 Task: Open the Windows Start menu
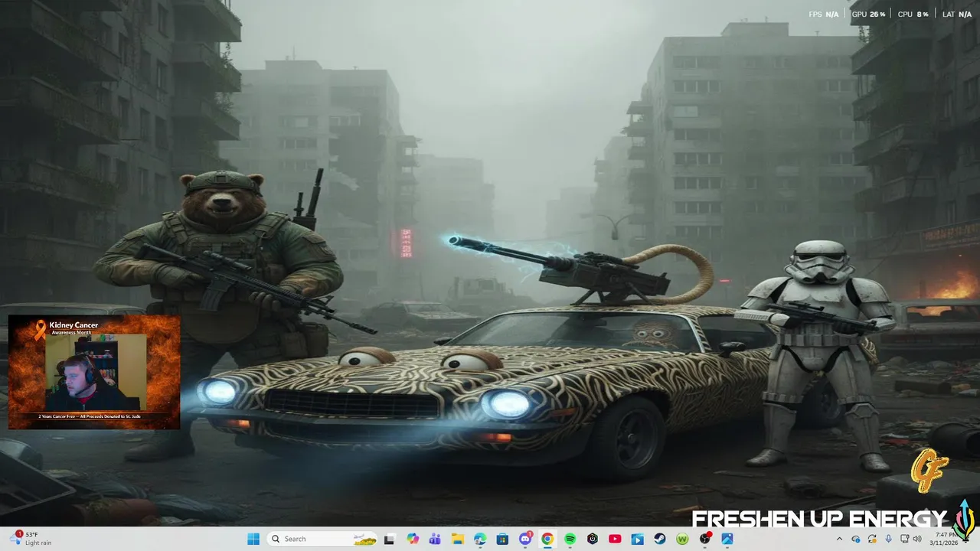(253, 539)
